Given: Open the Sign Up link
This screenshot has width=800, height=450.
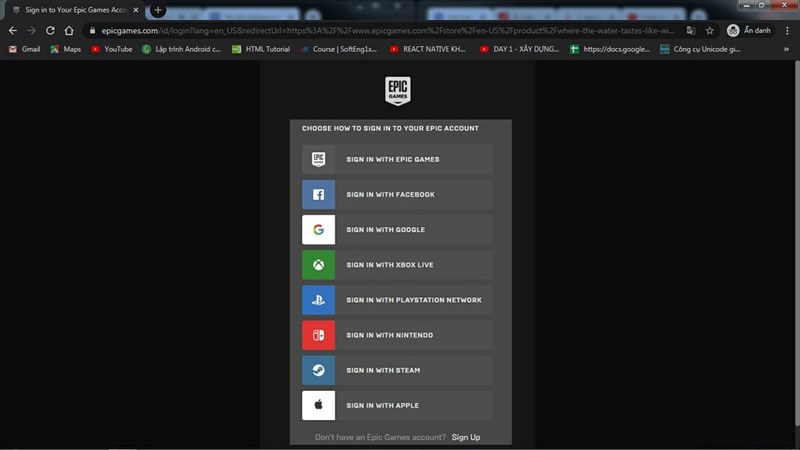Looking at the screenshot, I should point(466,437).
